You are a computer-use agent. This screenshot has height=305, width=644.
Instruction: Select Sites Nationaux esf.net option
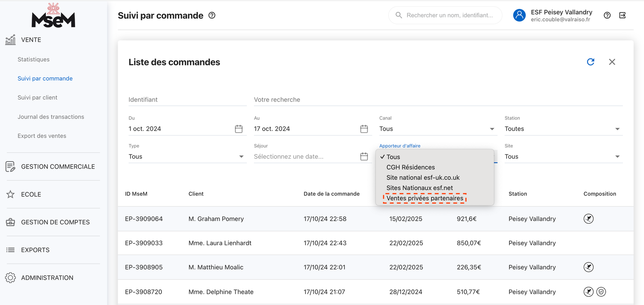(435, 188)
